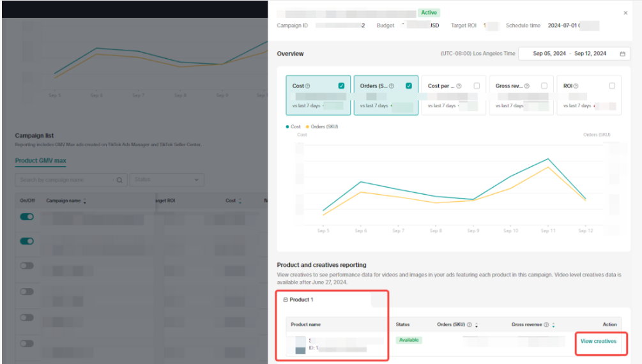Sort table by Orders (SKU) column arrows
Image resolution: width=642 pixels, height=364 pixels.
pos(477,325)
